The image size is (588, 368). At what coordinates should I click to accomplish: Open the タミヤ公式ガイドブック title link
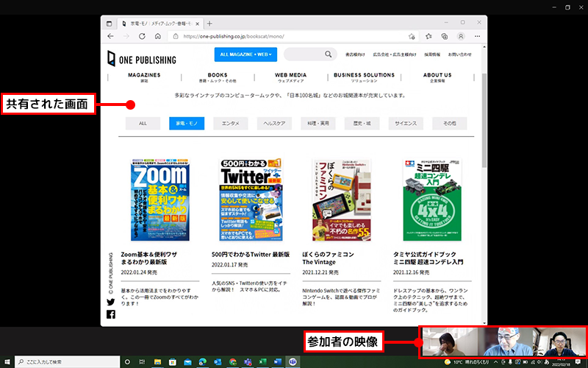coord(429,258)
